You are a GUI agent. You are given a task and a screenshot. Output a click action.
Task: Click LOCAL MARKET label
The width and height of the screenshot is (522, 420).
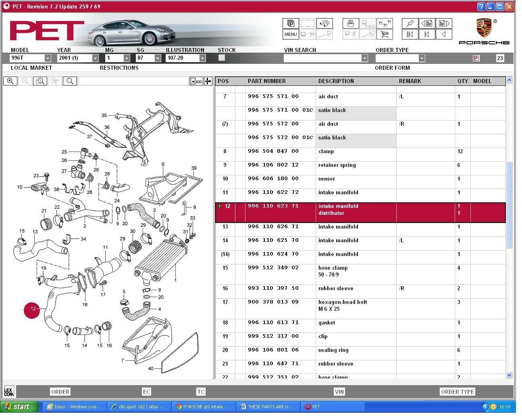pos(31,68)
